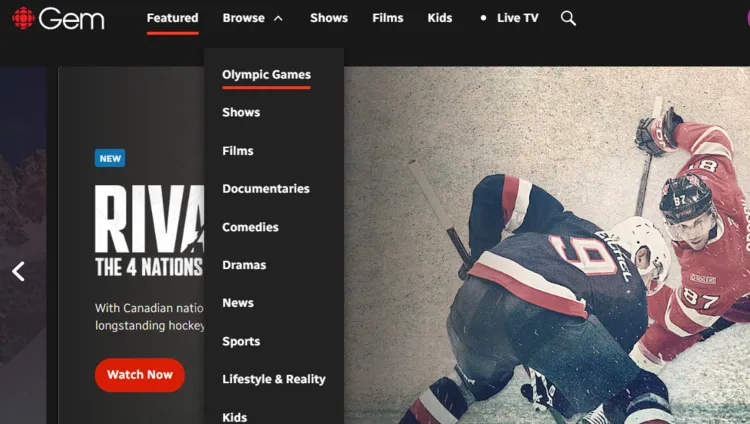This screenshot has width=750, height=424.
Task: Open the Live TV section
Action: [510, 18]
